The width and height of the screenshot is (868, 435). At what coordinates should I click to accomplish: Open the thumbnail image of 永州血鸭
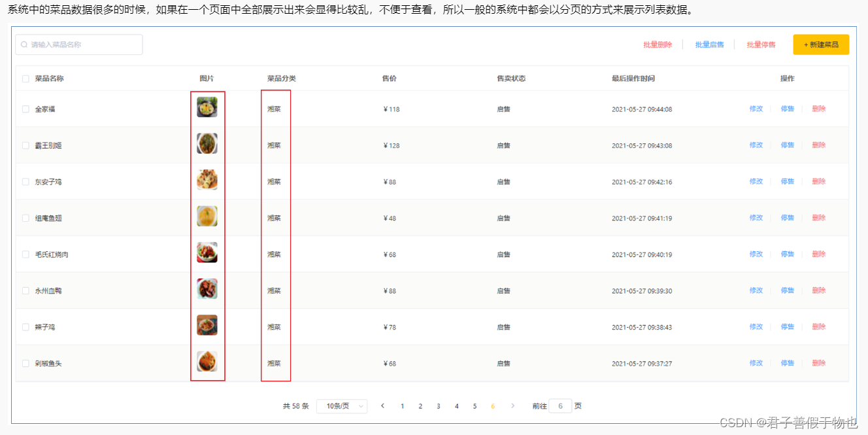(207, 289)
